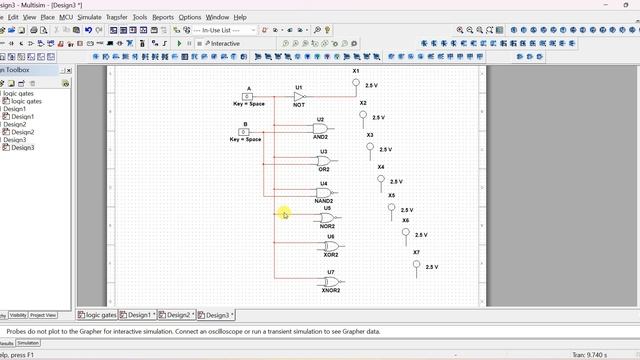Click the Paste clipboard icon
Screen dimensions: 640x360
[x=76, y=30]
